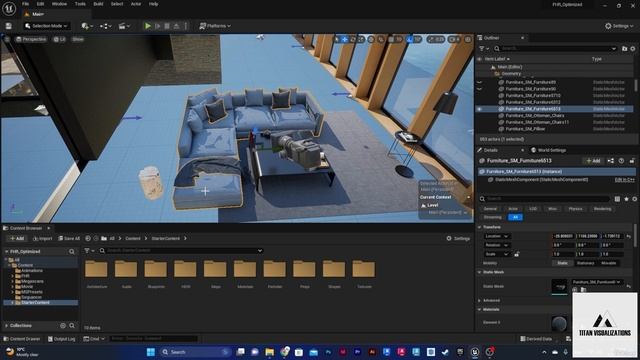640x360 pixels.
Task: Set Mobility to Movable
Action: (x=609, y=263)
